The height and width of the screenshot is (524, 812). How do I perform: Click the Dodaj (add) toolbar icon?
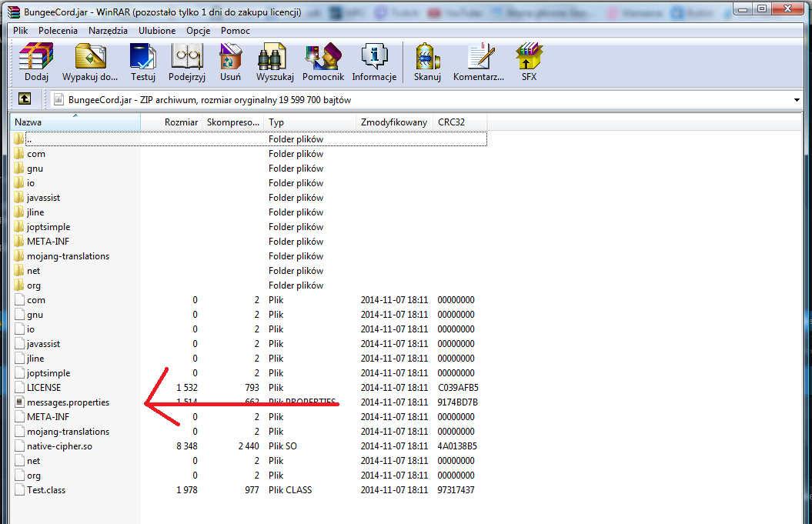(x=36, y=62)
